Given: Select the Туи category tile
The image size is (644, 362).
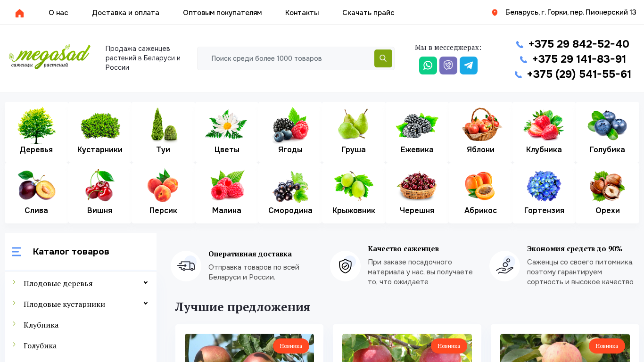Looking at the screenshot, I should [x=163, y=132].
